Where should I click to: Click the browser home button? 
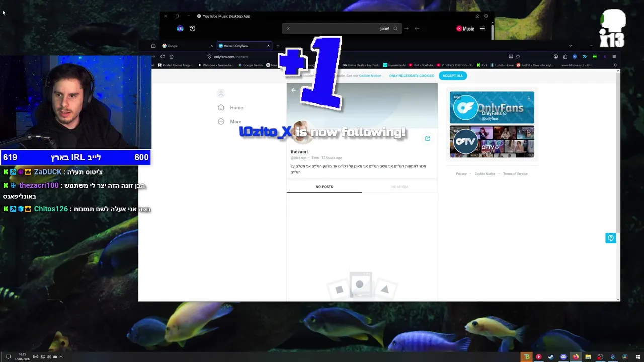pos(171,56)
